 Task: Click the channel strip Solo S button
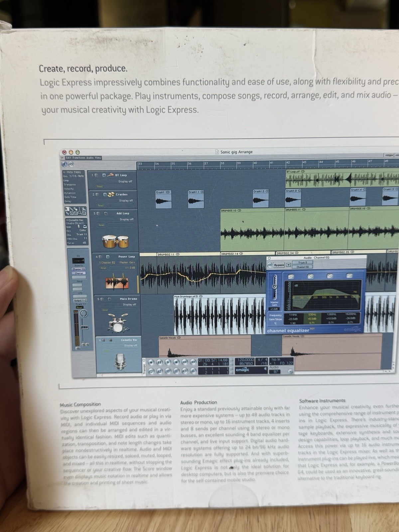[87, 344]
